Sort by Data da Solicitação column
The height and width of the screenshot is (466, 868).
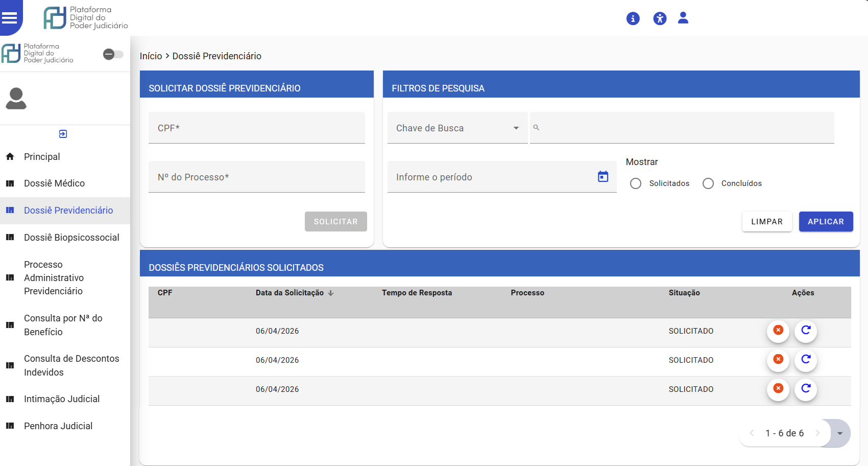click(295, 293)
